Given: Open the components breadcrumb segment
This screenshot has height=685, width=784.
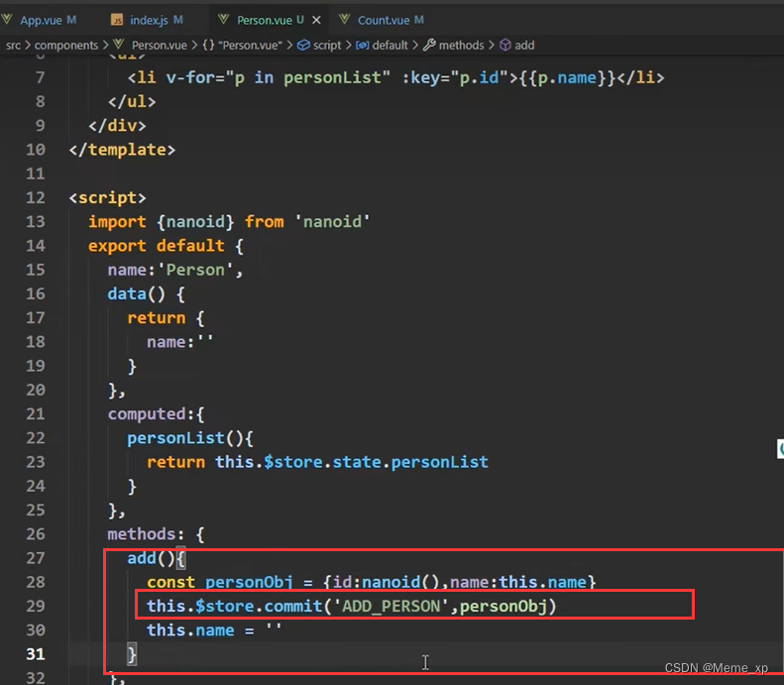Looking at the screenshot, I should (x=66, y=46).
